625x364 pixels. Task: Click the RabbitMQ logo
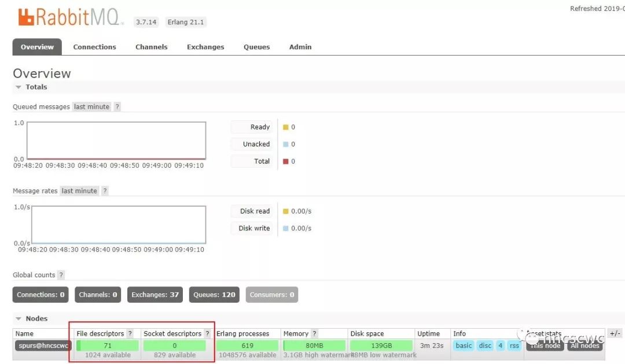tap(69, 17)
